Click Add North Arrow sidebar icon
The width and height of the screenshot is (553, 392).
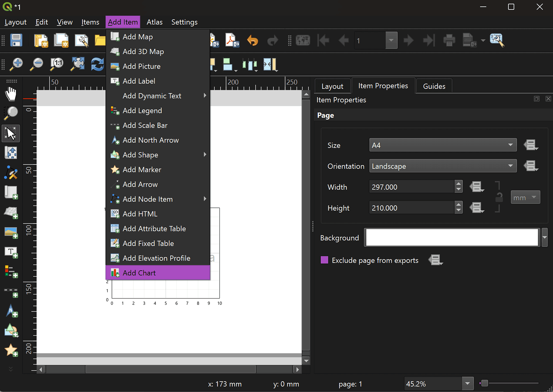tap(11, 311)
